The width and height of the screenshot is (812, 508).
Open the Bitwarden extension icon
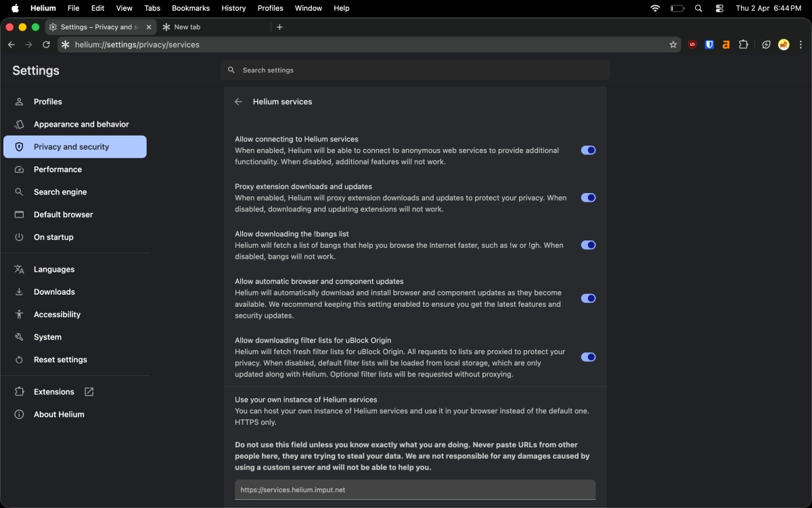point(709,45)
